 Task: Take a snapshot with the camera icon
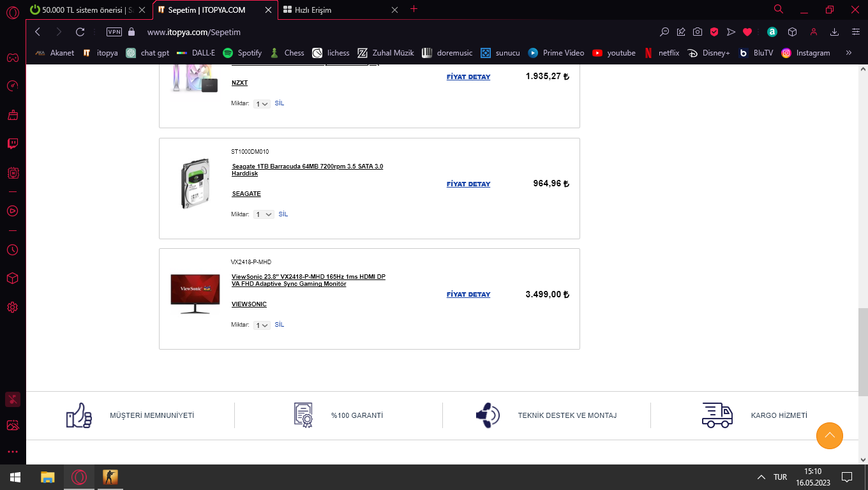(698, 32)
